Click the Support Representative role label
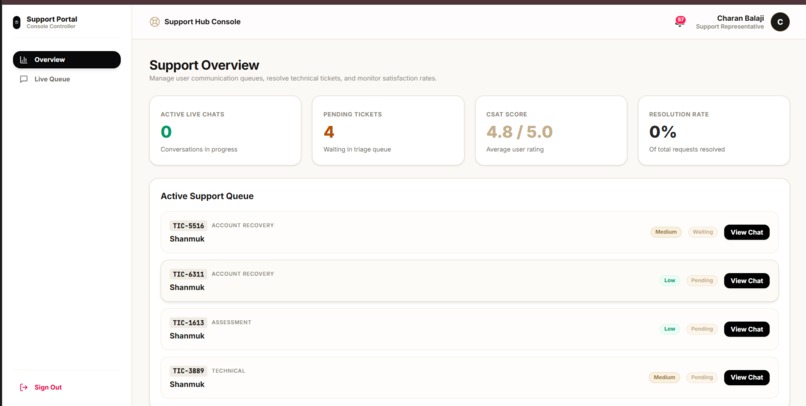806x406 pixels. click(730, 27)
